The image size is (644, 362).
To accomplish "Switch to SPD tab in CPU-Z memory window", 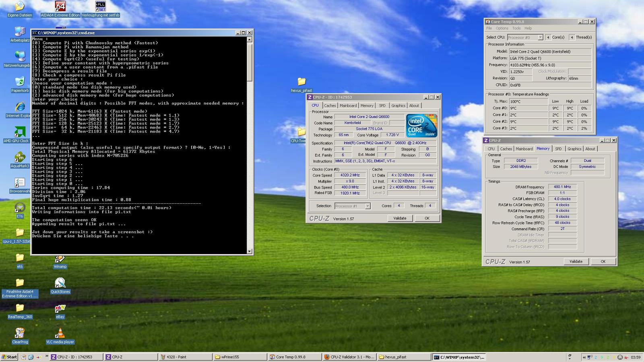I will pos(558,149).
